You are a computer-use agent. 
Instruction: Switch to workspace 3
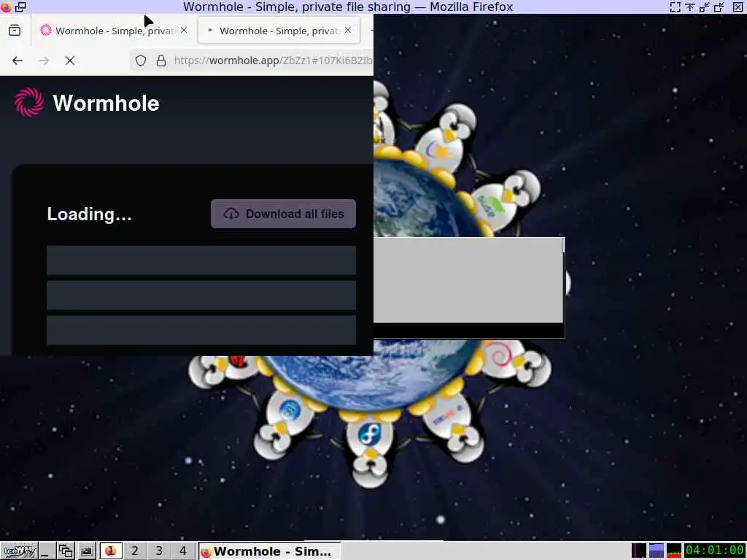(158, 551)
